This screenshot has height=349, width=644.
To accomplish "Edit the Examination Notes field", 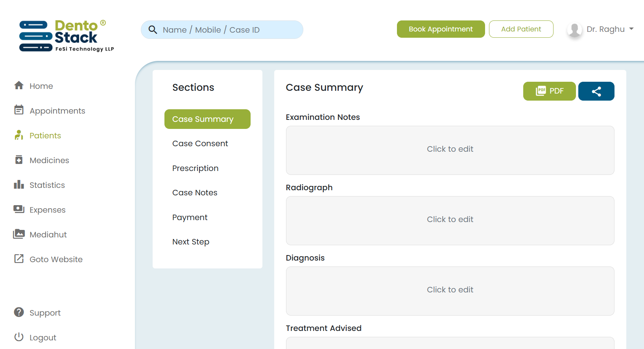I will 450,149.
